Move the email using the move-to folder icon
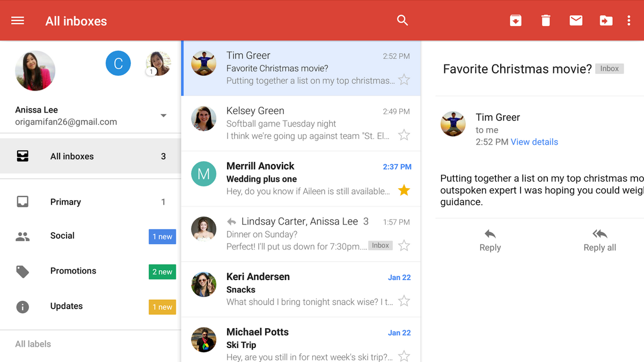This screenshot has height=362, width=644. coord(606,20)
